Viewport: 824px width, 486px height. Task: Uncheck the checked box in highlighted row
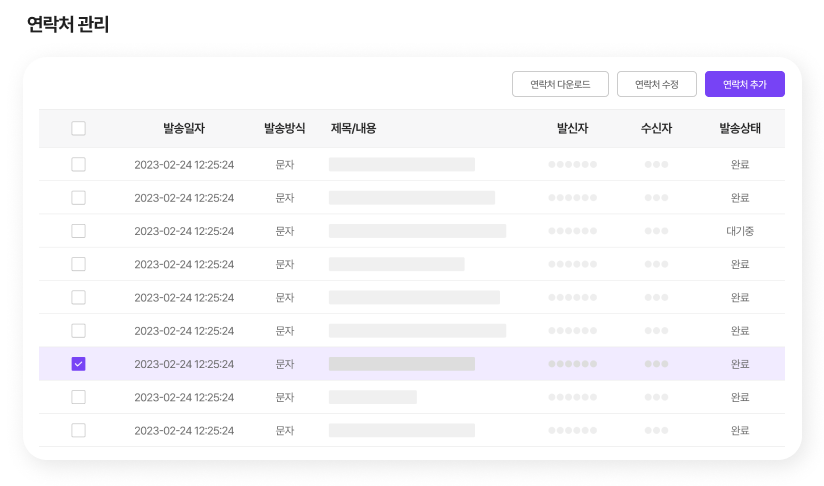pyautogui.click(x=79, y=364)
